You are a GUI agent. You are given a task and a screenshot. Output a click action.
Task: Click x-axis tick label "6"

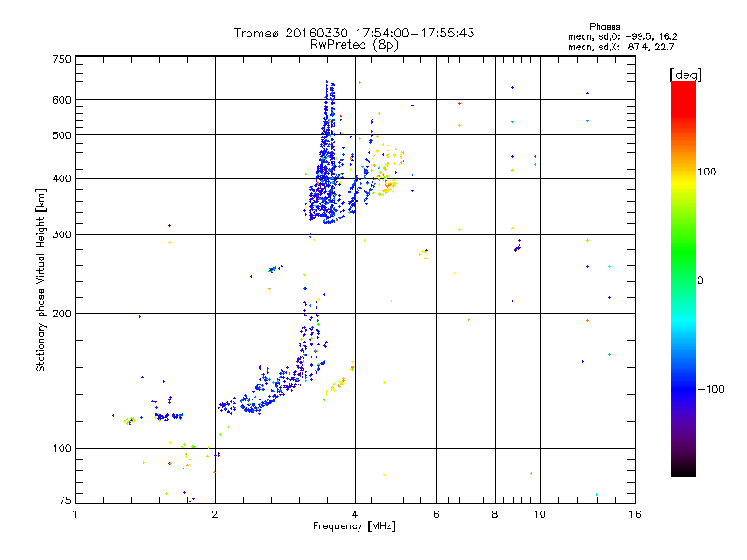[x=436, y=514]
